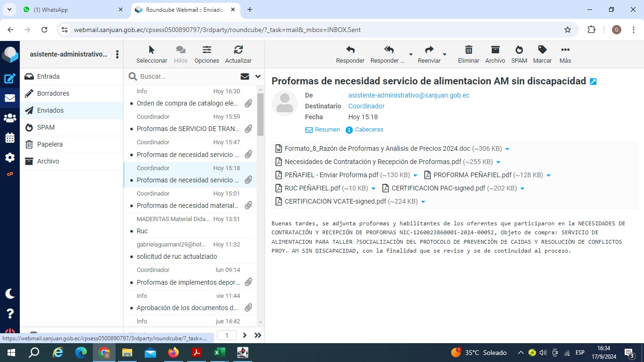Expand search options chevron beside envelope

(258, 76)
